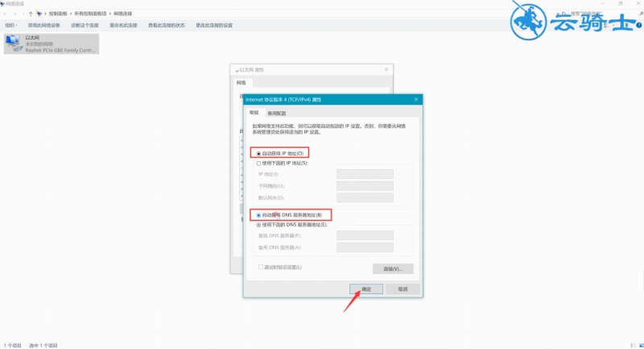The width and height of the screenshot is (644, 349).
Task: Open recent locations dropdown arrow
Action: coord(23,14)
